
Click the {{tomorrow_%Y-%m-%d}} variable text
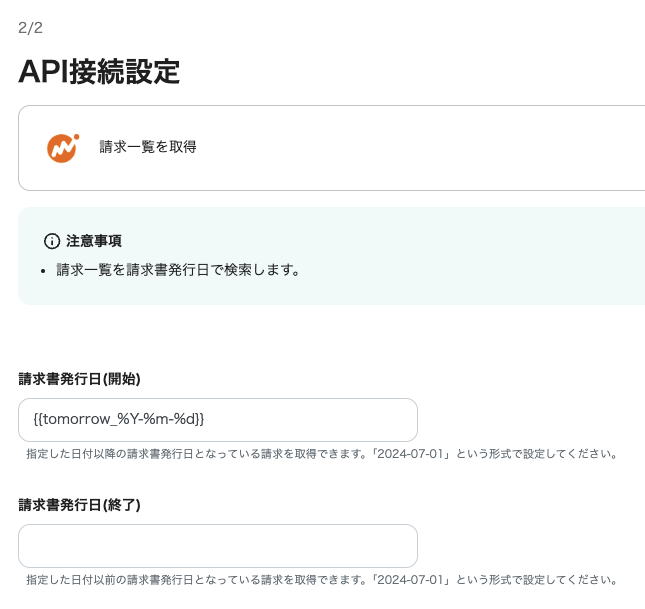119,419
